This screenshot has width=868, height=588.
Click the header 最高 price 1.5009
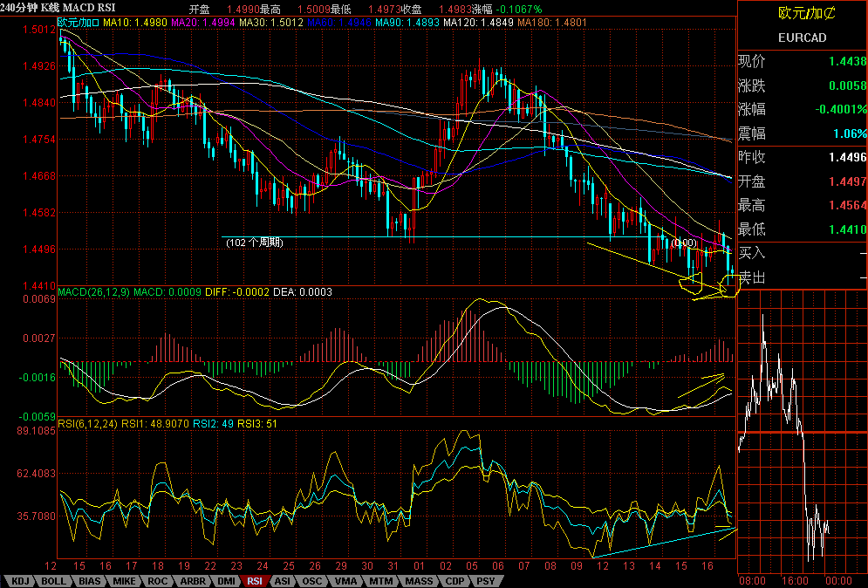point(313,10)
